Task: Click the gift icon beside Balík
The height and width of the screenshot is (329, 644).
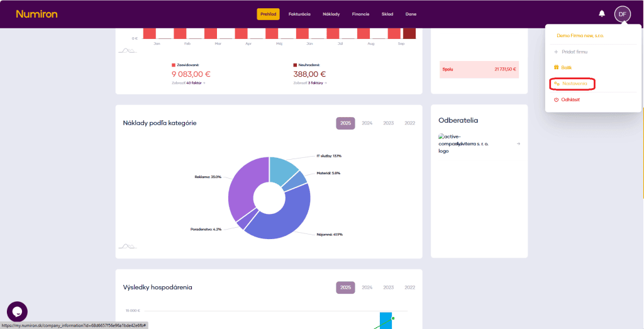Action: click(556, 67)
